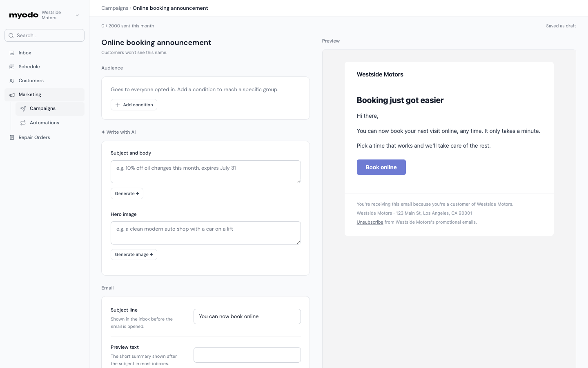Screen dimensions: 588x368
Task: Click the Campaigns paper plane icon
Action: click(23, 109)
